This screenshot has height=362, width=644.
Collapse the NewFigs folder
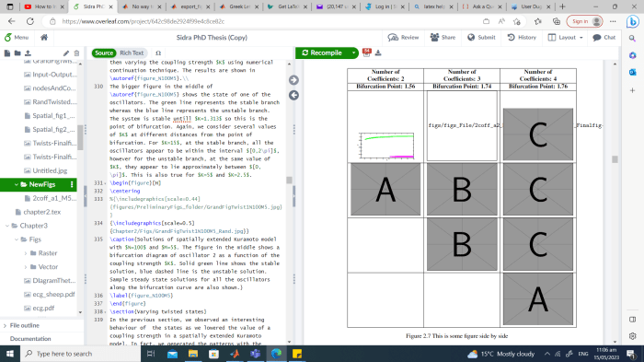[16, 184]
